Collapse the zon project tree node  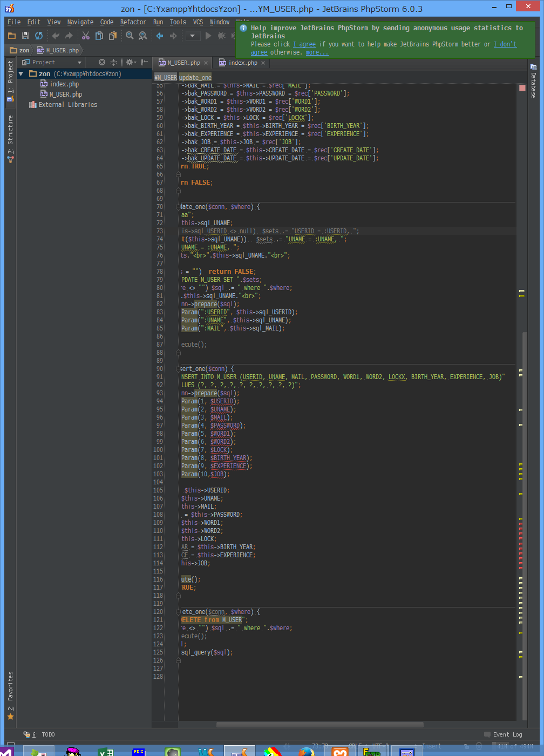[x=21, y=74]
